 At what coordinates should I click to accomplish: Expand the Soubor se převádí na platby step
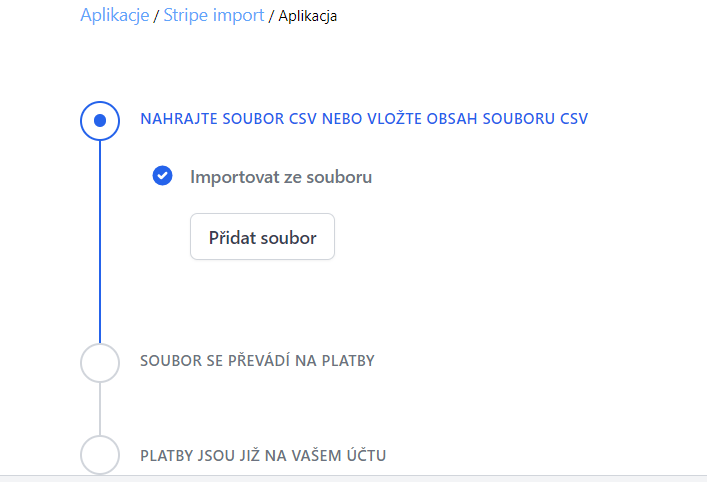point(257,360)
